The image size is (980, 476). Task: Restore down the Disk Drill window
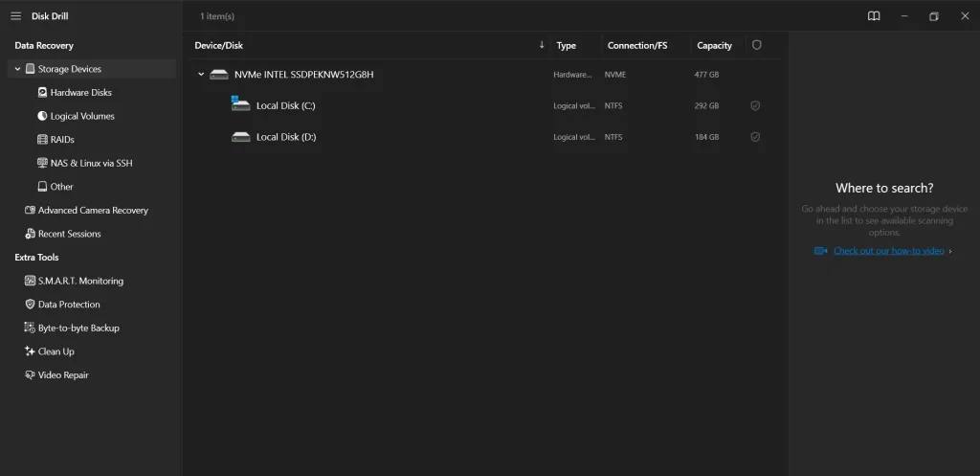[x=934, y=16]
